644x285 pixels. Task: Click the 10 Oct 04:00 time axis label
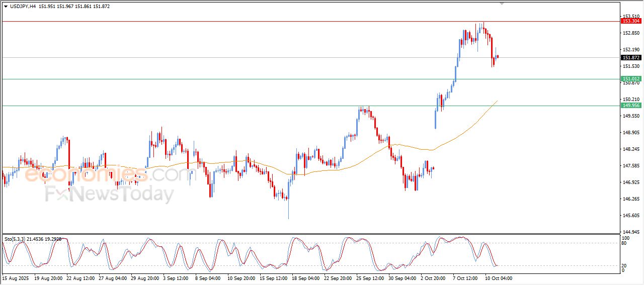498,277
